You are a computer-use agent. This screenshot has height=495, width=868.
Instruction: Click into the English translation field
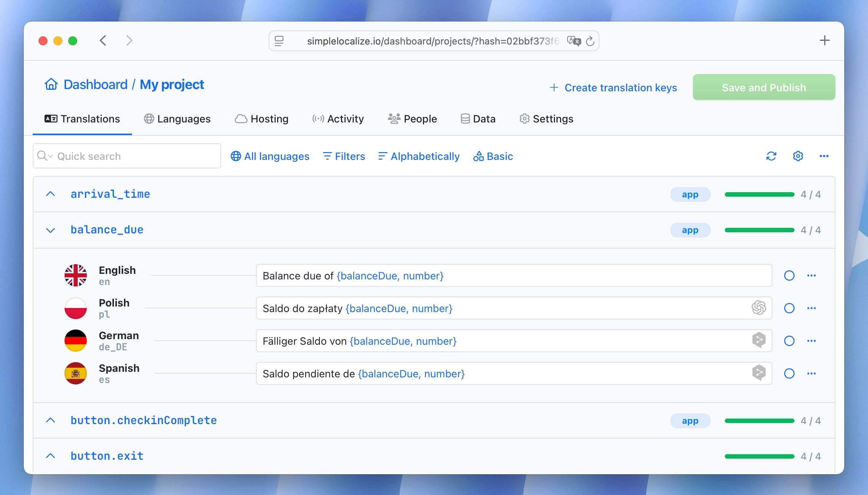(514, 275)
